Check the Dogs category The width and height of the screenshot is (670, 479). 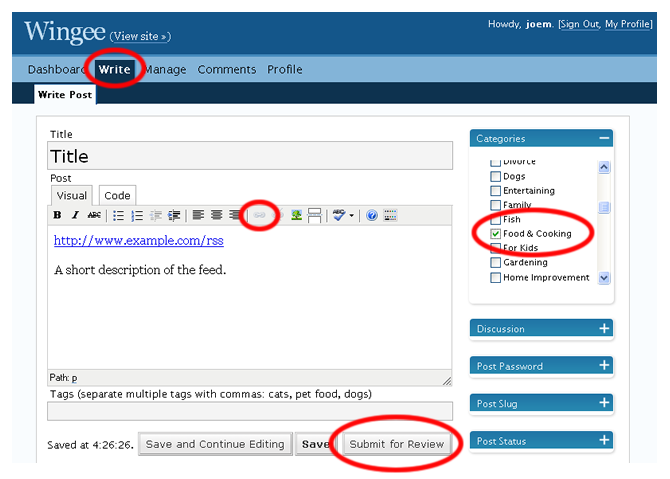495,176
